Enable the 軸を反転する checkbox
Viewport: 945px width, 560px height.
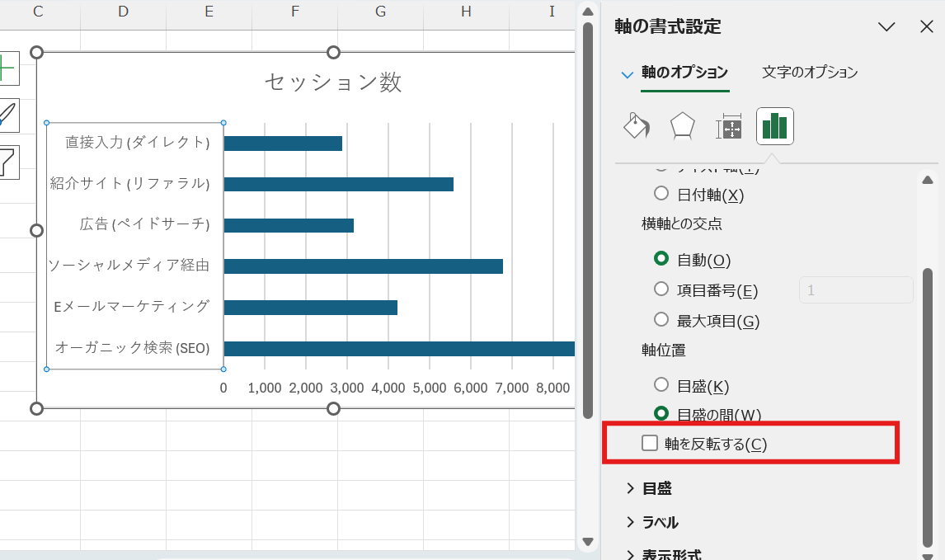pyautogui.click(x=651, y=443)
